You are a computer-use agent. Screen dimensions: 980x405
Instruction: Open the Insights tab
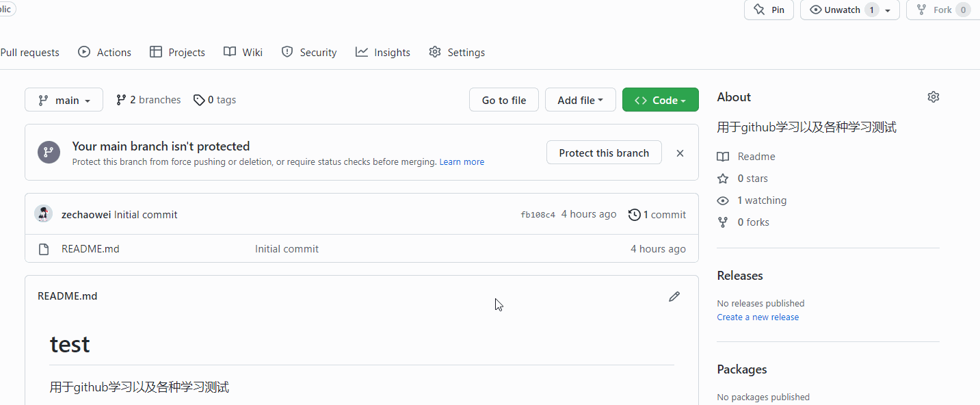(x=383, y=52)
